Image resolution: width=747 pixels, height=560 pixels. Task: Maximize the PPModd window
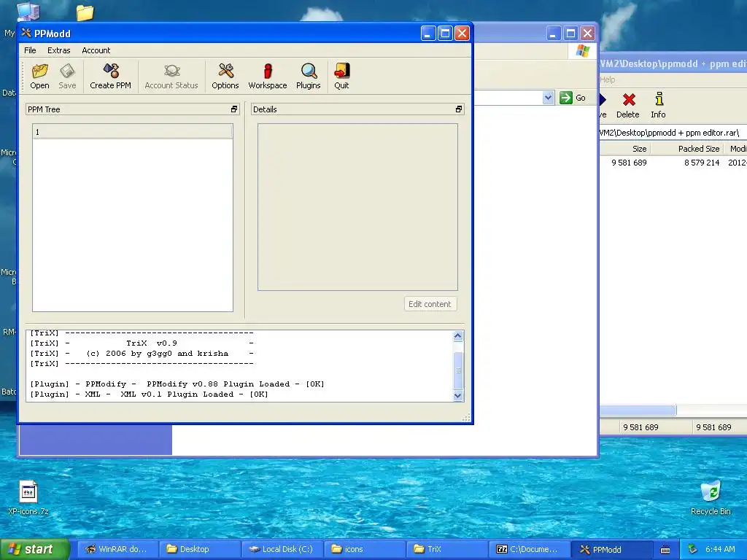coord(445,34)
